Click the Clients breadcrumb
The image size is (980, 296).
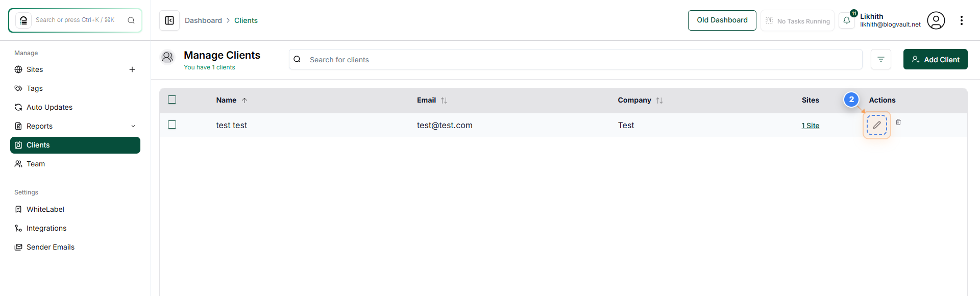pyautogui.click(x=246, y=20)
